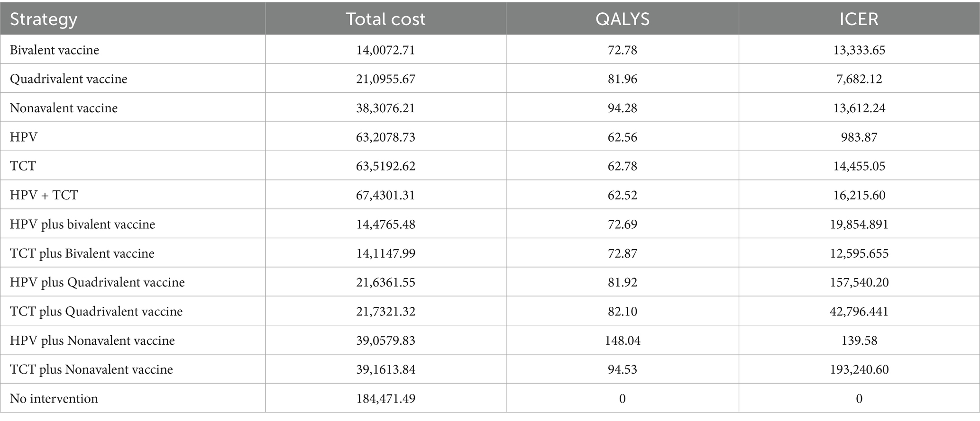Screen dimensions: 980x421
Task: Click the Strategy column header
Action: pos(44,19)
